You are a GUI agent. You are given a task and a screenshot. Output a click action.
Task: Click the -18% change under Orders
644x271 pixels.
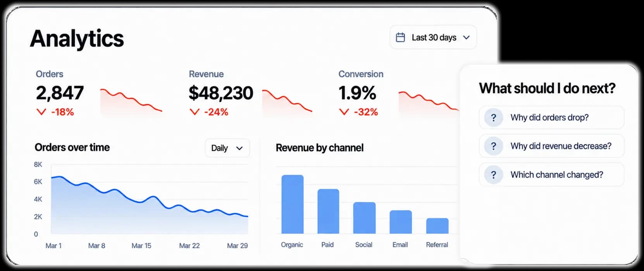coord(63,112)
